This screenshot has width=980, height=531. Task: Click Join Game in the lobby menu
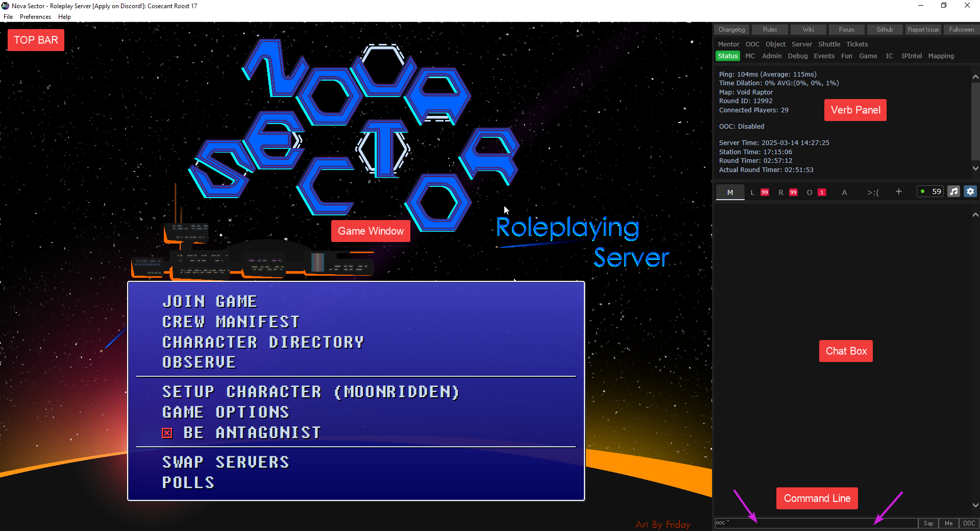[209, 302]
